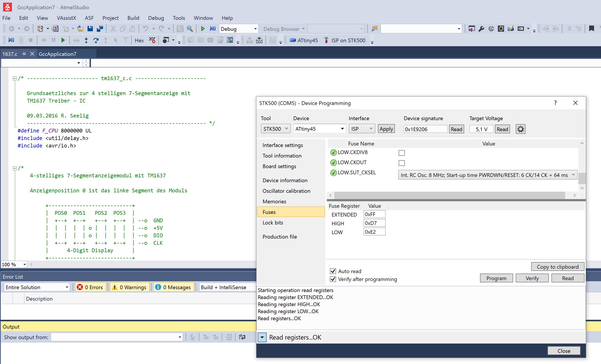This screenshot has height=364, width=601.
Task: Click the LOW fuse register value field
Action: click(x=374, y=232)
